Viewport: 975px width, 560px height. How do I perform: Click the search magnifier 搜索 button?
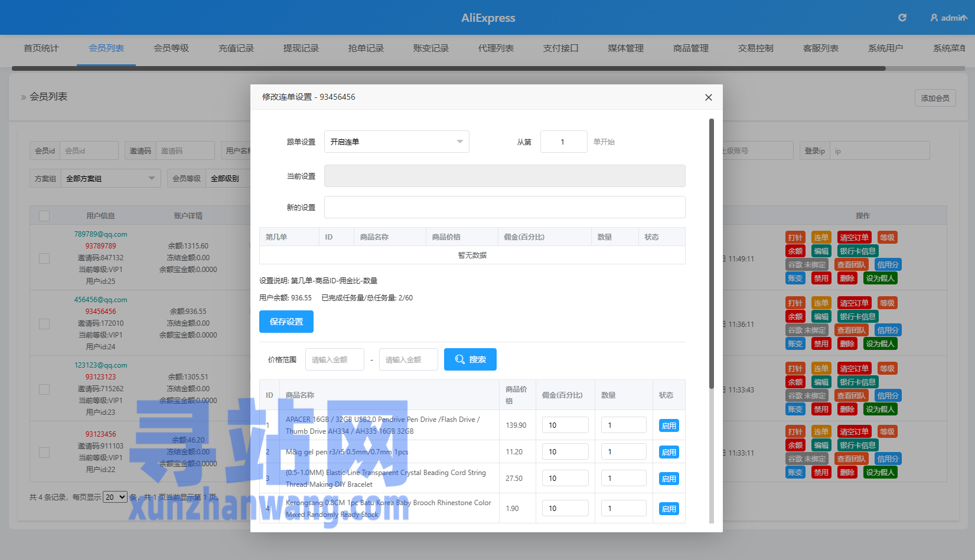tap(470, 359)
